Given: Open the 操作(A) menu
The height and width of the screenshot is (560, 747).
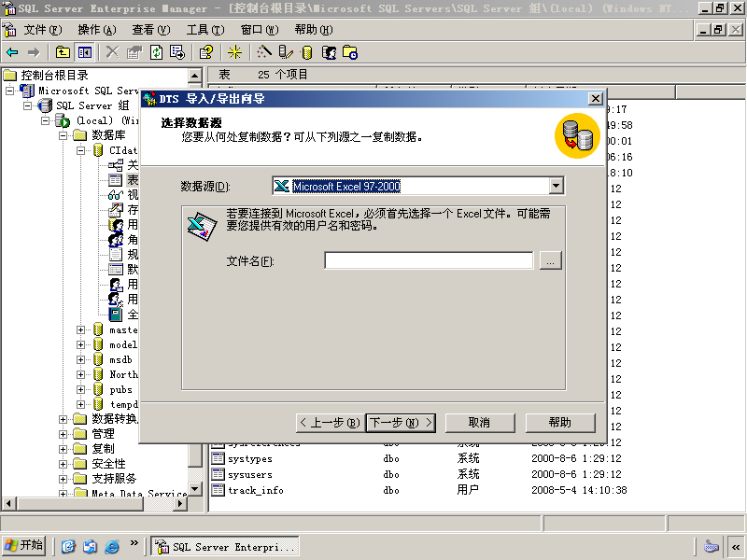Looking at the screenshot, I should click(x=97, y=30).
